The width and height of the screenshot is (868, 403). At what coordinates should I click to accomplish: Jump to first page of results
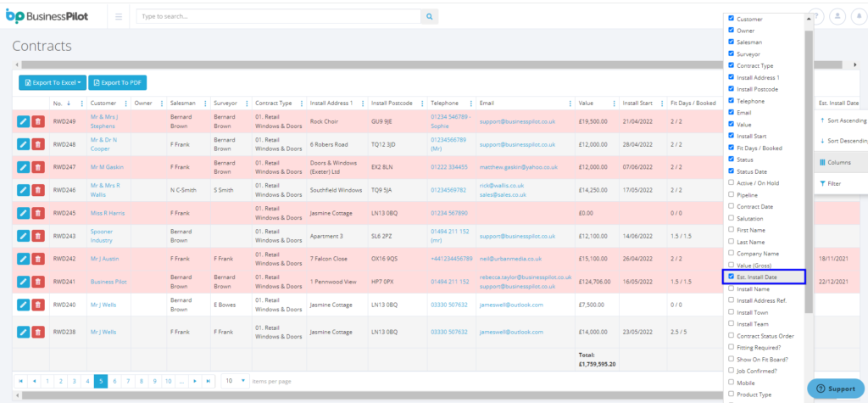click(x=21, y=381)
